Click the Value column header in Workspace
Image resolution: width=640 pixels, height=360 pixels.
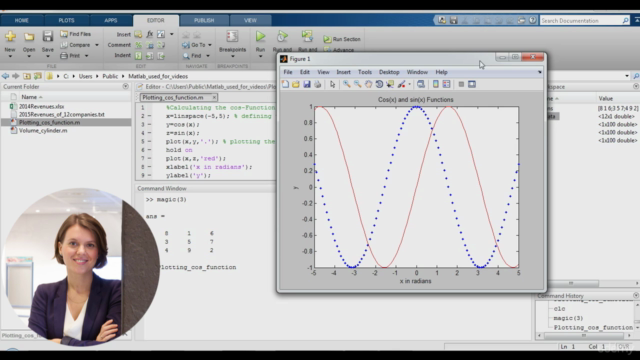[606, 98]
